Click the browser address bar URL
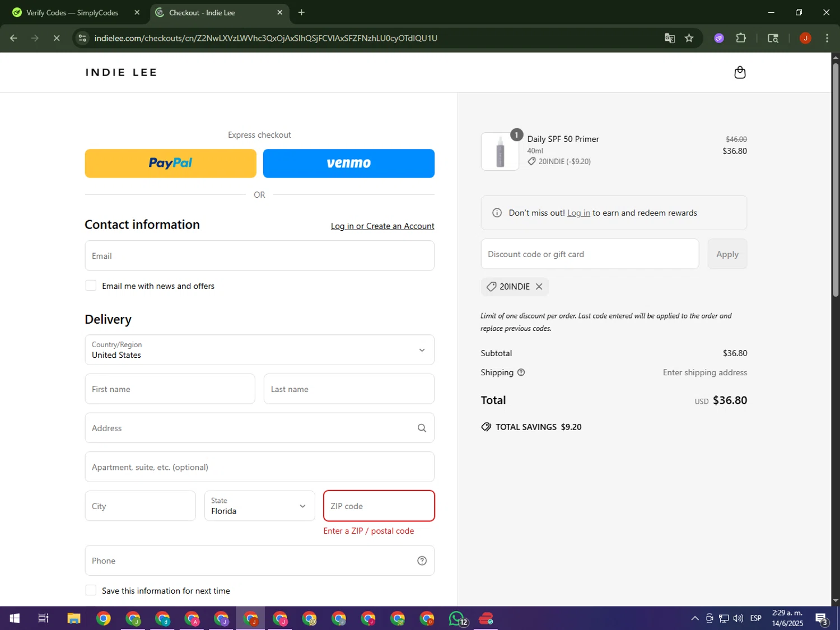This screenshot has height=630, width=840. click(x=265, y=38)
